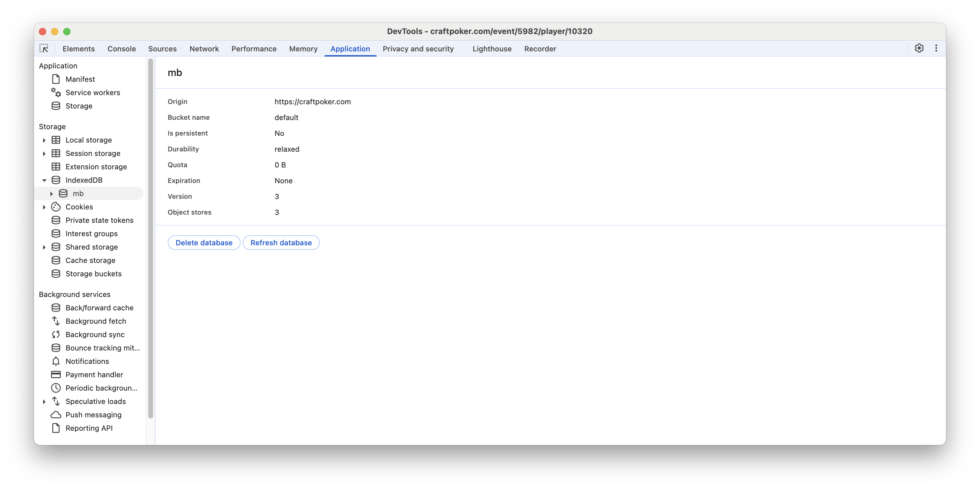Open the Push messaging cloud icon
Viewport: 980px width, 490px height.
pos(56,415)
